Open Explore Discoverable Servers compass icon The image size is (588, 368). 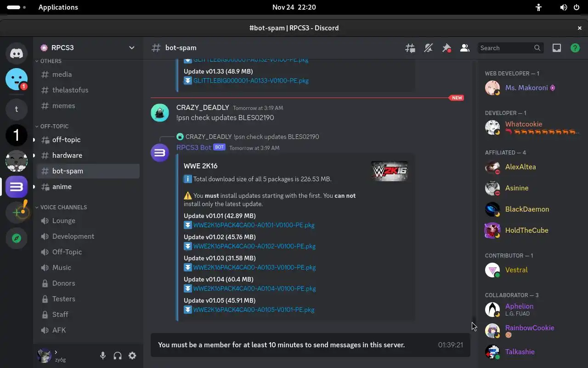coord(17,238)
